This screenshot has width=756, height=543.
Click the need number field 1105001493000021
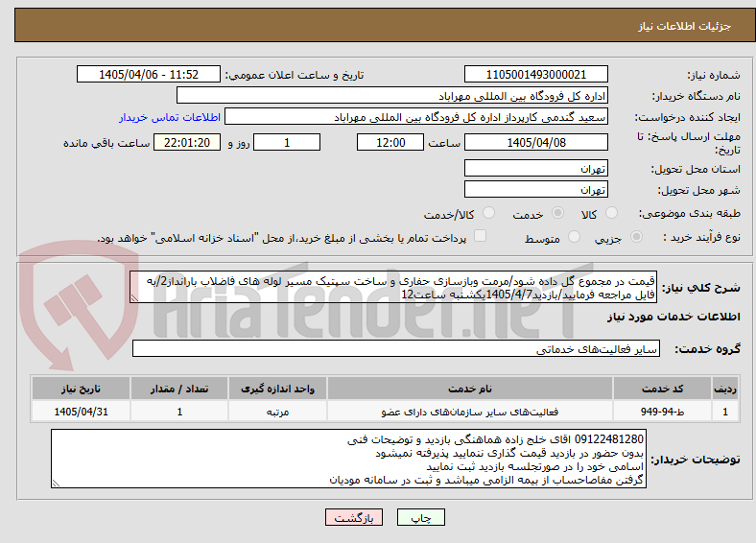point(536,74)
